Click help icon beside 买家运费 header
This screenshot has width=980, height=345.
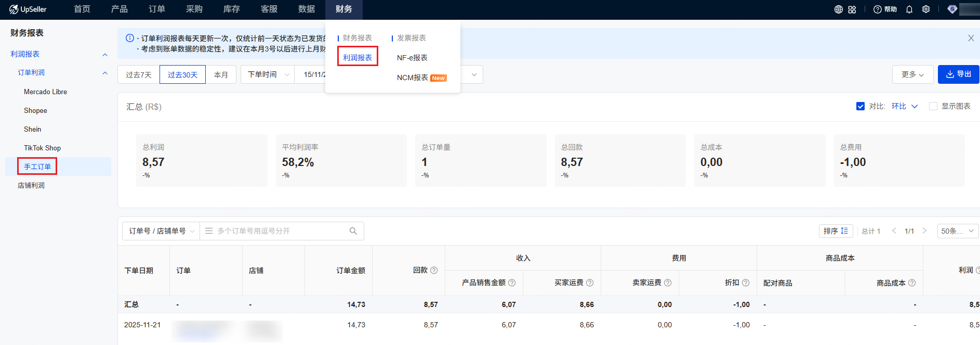coord(590,283)
